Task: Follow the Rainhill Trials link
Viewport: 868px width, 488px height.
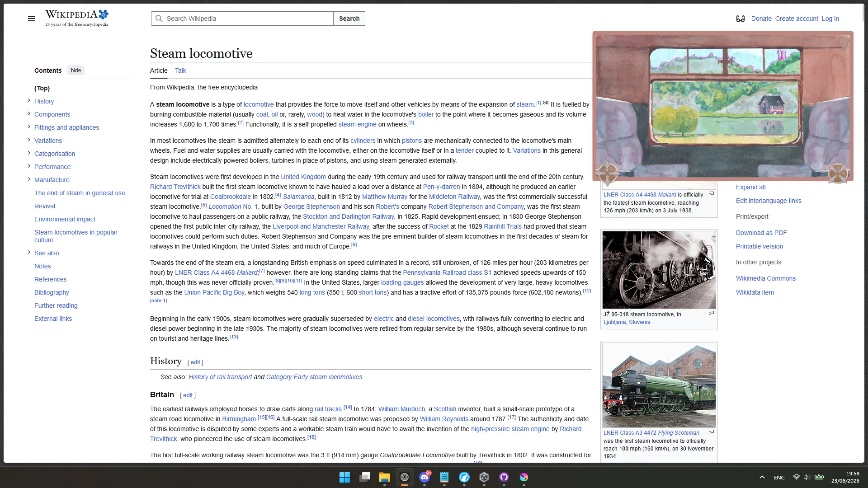Action: coord(503,226)
